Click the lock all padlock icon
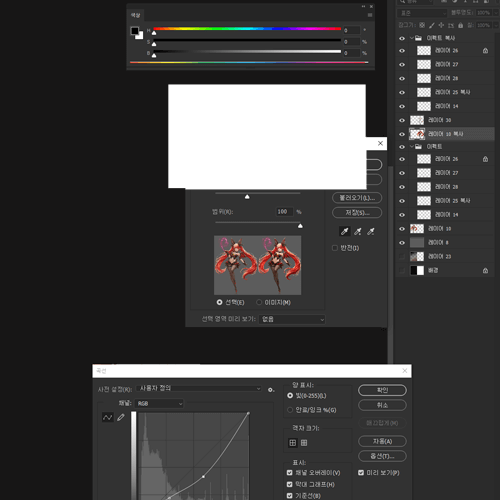Viewport: 500px width, 500px height. pos(460,25)
